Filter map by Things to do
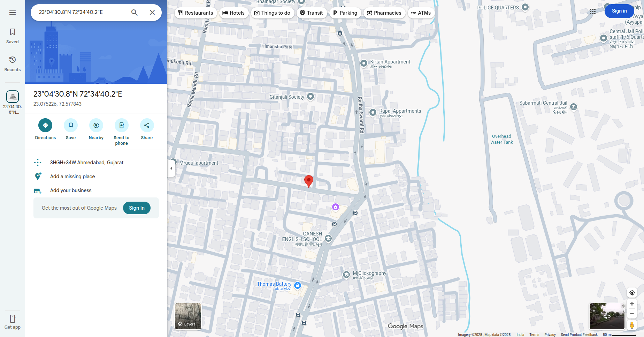 pyautogui.click(x=273, y=13)
